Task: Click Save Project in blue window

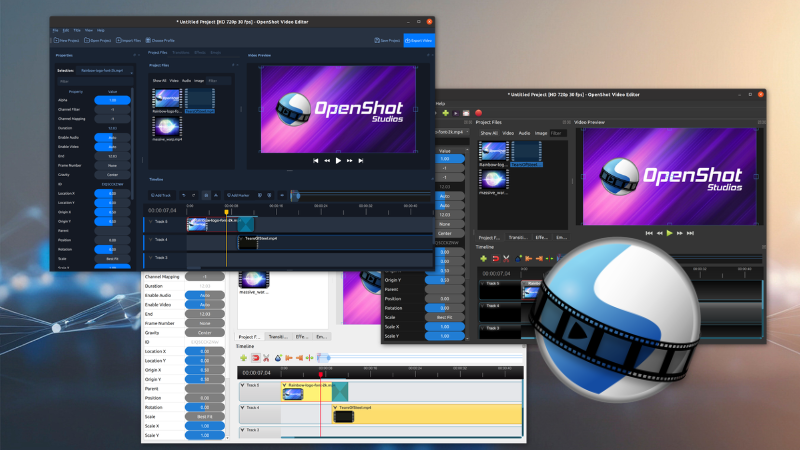Action: pos(387,40)
